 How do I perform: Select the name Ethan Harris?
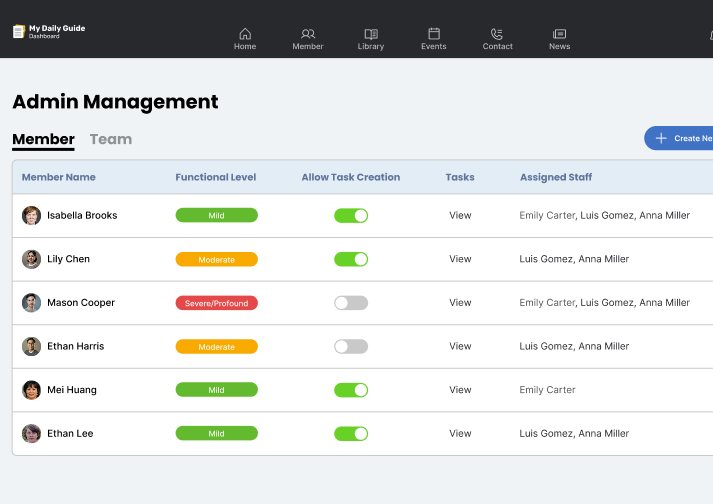click(75, 347)
